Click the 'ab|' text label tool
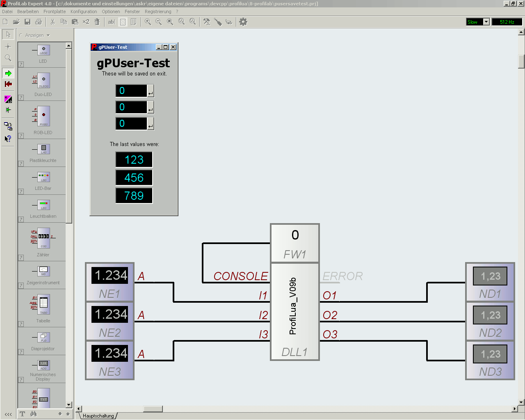 click(x=111, y=22)
